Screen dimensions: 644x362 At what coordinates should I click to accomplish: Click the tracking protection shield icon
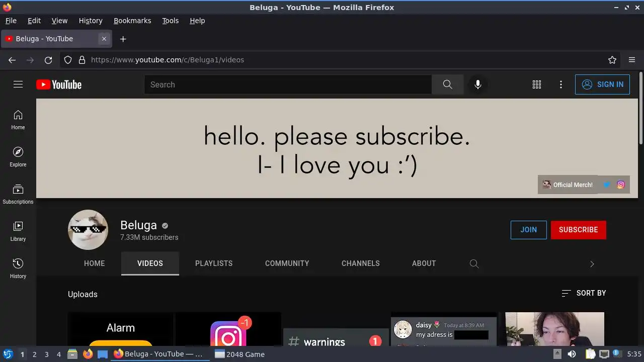pos(68,60)
